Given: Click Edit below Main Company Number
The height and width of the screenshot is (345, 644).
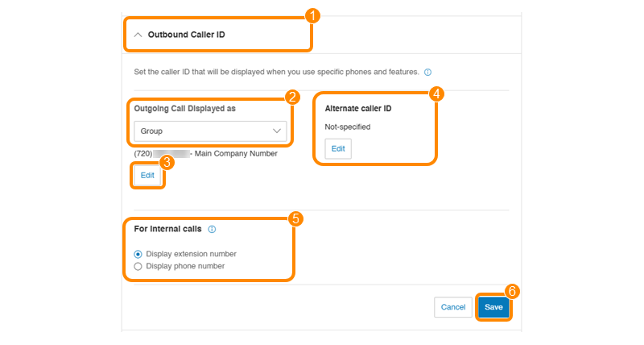Looking at the screenshot, I should pos(147,175).
